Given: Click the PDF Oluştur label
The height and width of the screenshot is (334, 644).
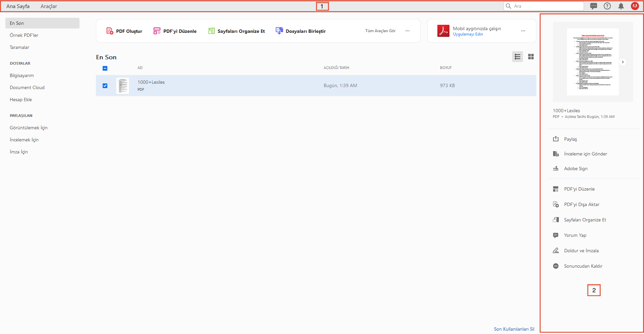Looking at the screenshot, I should pos(129,31).
